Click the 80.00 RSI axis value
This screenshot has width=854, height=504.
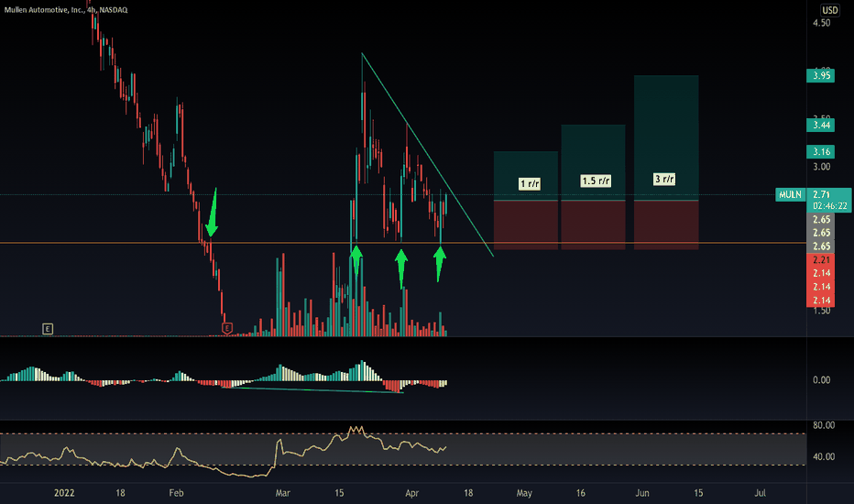(824, 425)
